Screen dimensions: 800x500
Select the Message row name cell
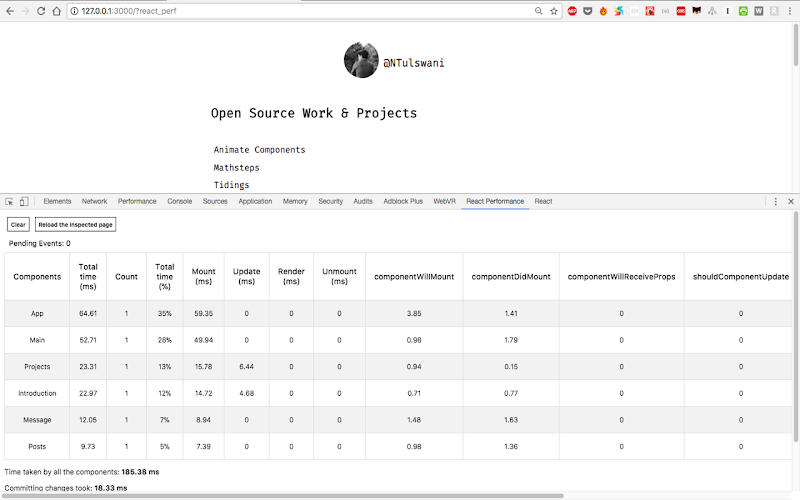tap(37, 420)
